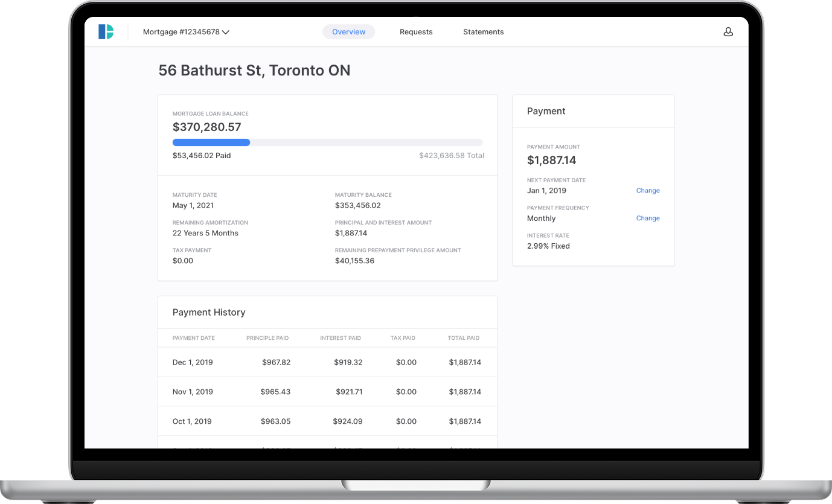Image resolution: width=832 pixels, height=504 pixels.
Task: Select the Overview tab
Action: click(349, 32)
